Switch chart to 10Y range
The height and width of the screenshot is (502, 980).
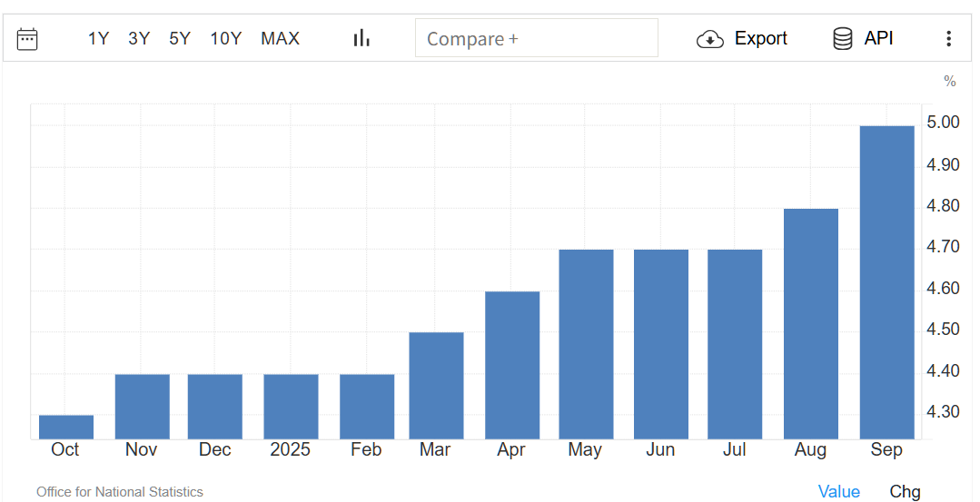coord(225,39)
